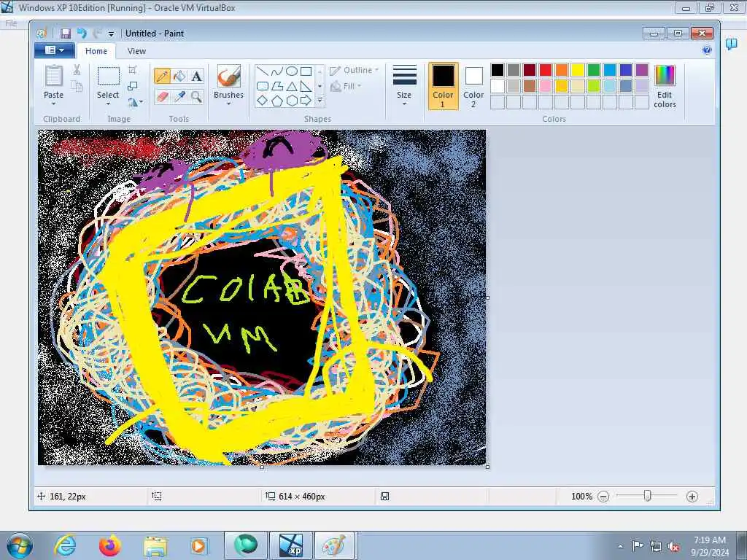747x560 pixels.
Task: Select the Magnifier tool
Action: 196,97
